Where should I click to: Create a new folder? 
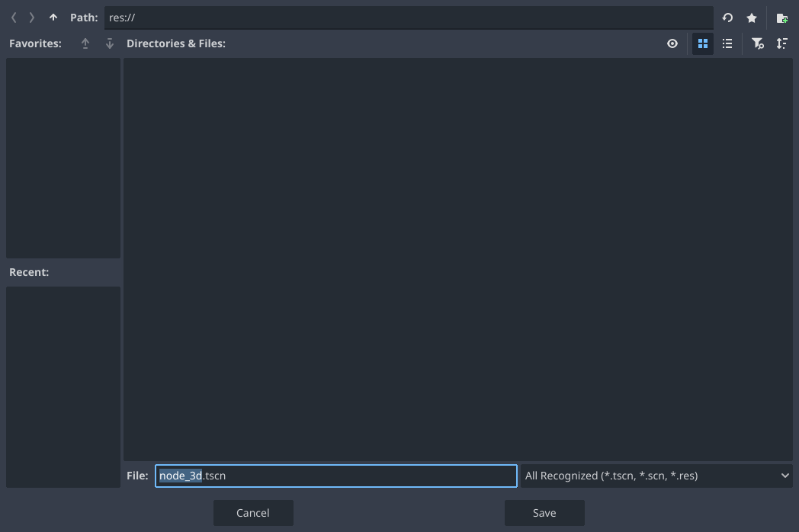[x=781, y=17]
